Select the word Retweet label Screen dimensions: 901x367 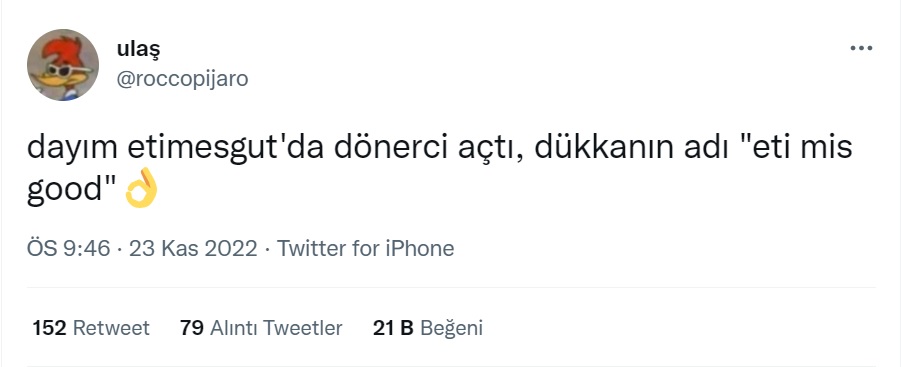tap(111, 328)
